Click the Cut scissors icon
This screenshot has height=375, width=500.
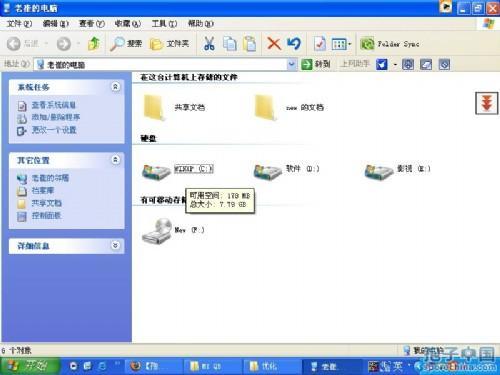(x=209, y=44)
